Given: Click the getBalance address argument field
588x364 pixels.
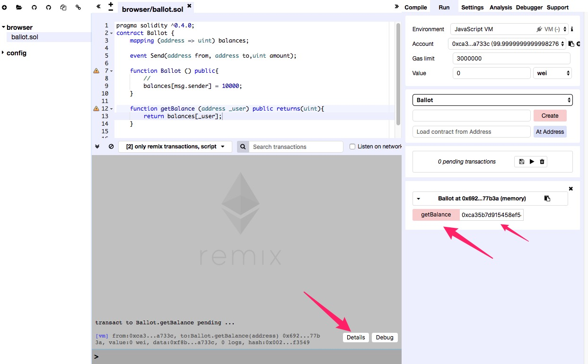Looking at the screenshot, I should [491, 215].
